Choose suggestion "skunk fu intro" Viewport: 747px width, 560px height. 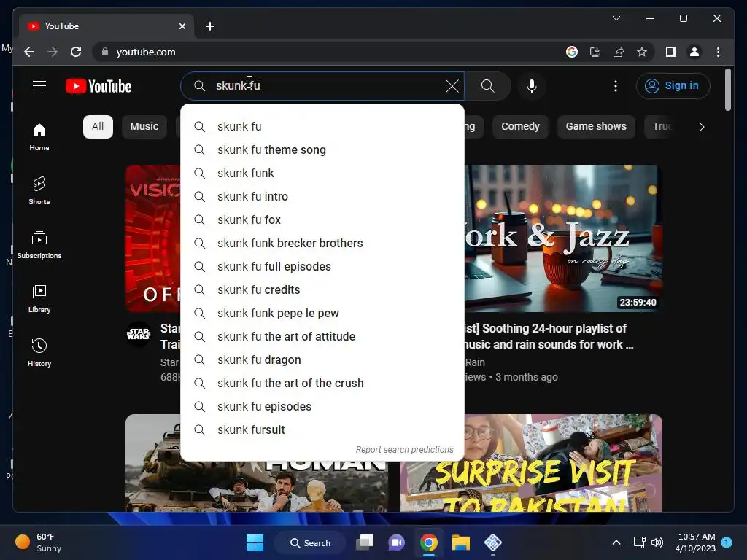(322, 197)
